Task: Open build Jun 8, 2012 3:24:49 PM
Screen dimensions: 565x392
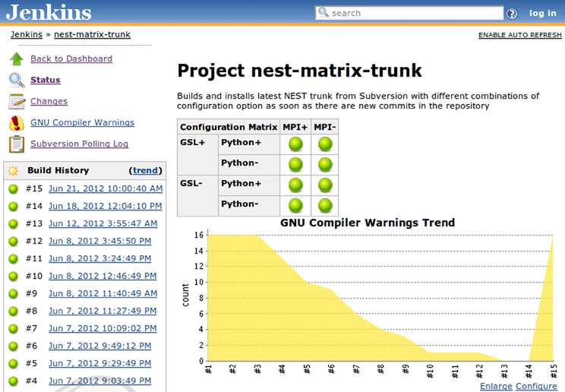Action: click(x=99, y=258)
